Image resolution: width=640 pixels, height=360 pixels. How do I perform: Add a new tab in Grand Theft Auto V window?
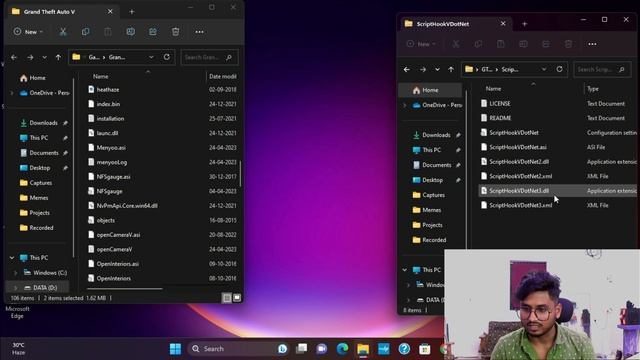[x=131, y=12]
